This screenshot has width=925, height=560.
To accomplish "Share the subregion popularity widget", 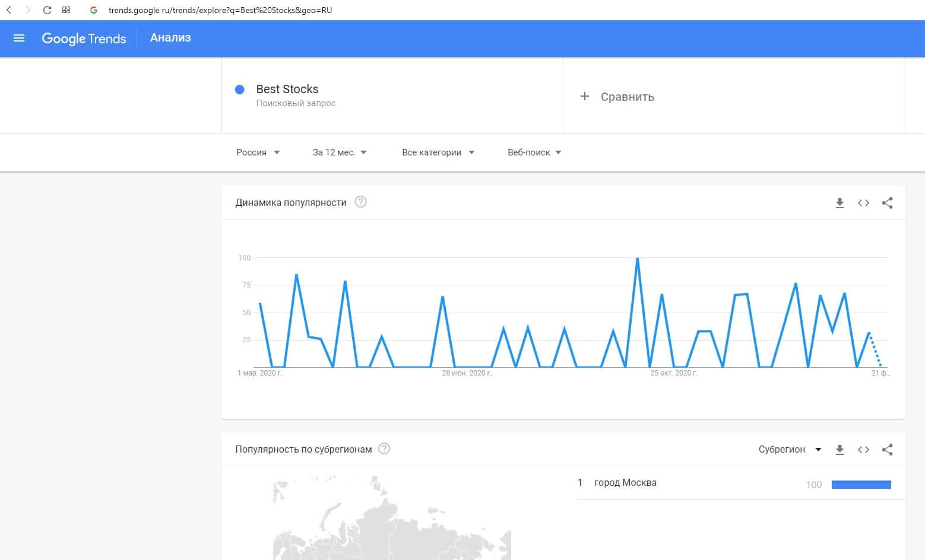I will [887, 450].
